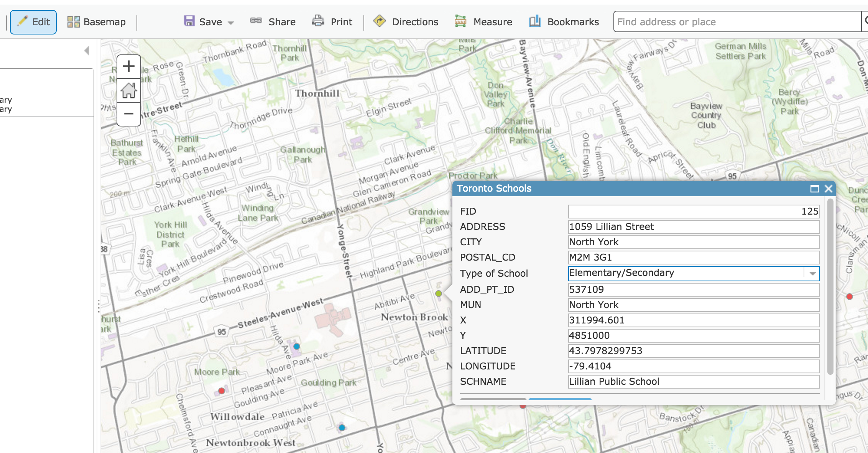Image resolution: width=868 pixels, height=453 pixels.
Task: Click the Newtonbrook West map label
Action: pyautogui.click(x=251, y=443)
